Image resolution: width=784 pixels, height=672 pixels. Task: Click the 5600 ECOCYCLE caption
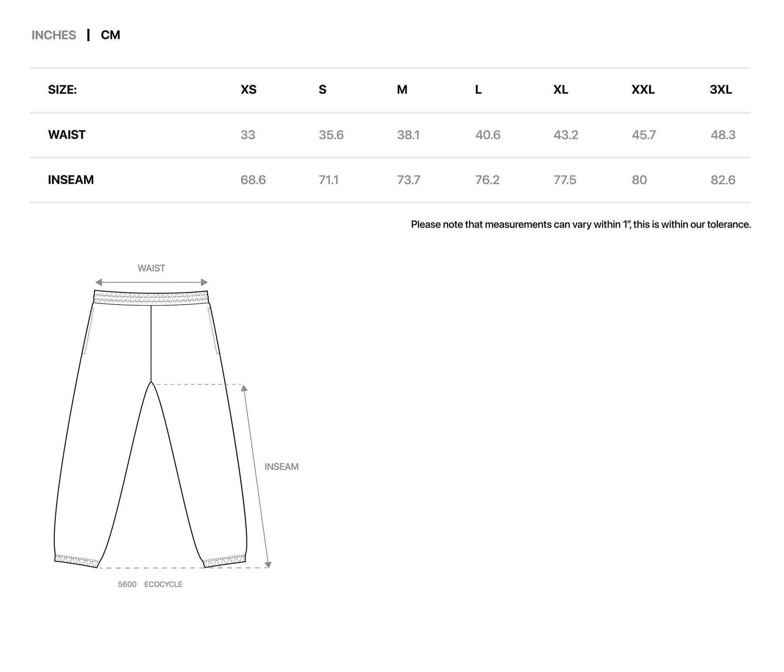150,585
